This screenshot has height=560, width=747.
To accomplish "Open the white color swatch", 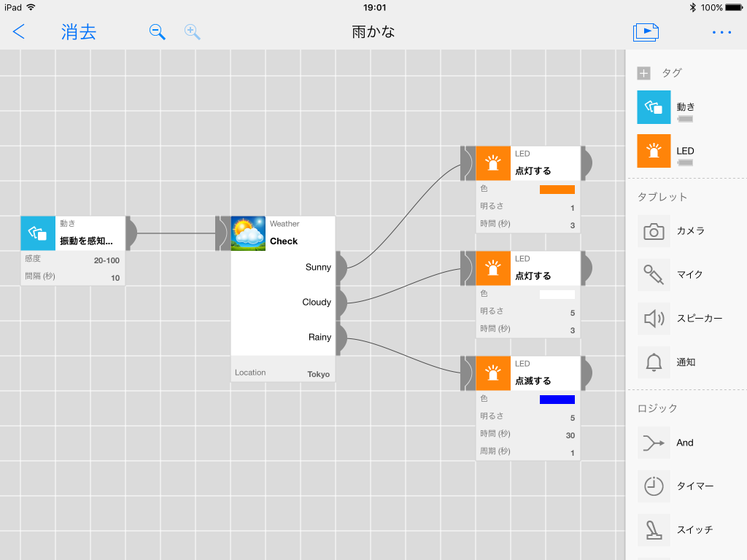I will [557, 295].
